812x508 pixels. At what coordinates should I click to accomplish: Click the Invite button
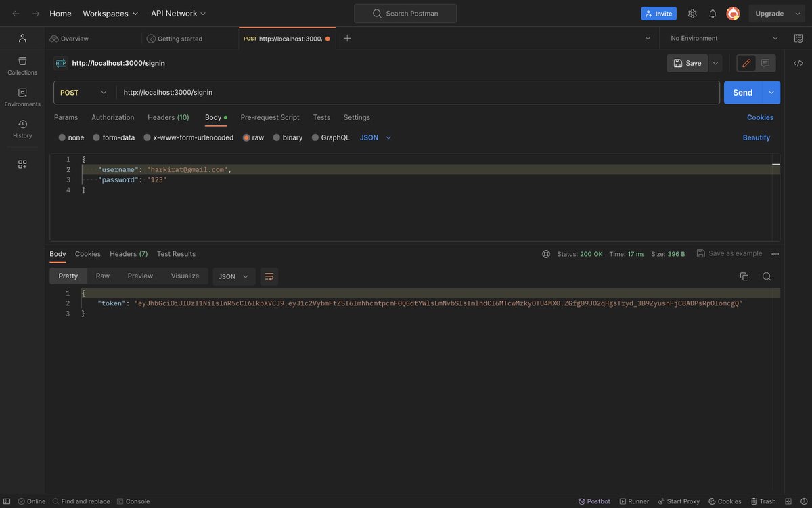(658, 14)
